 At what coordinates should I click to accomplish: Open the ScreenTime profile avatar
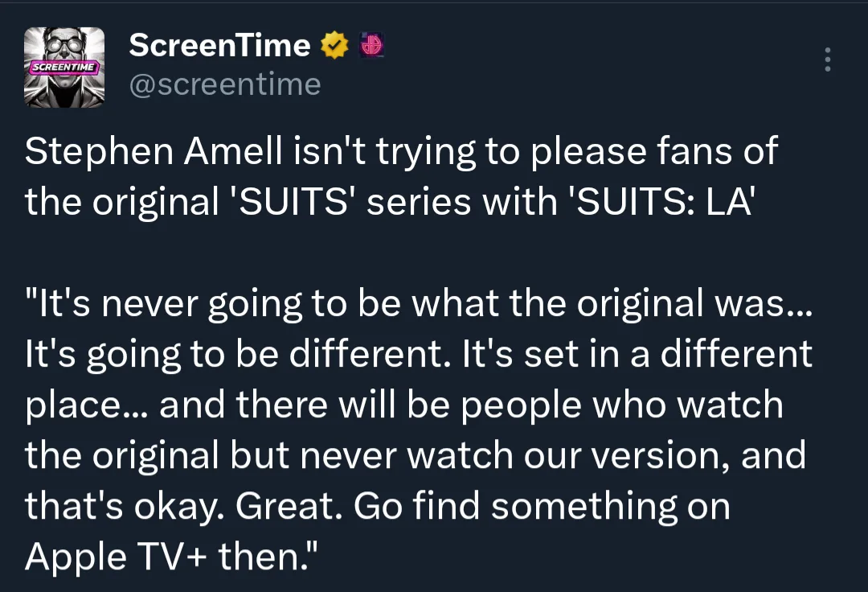pos(64,68)
